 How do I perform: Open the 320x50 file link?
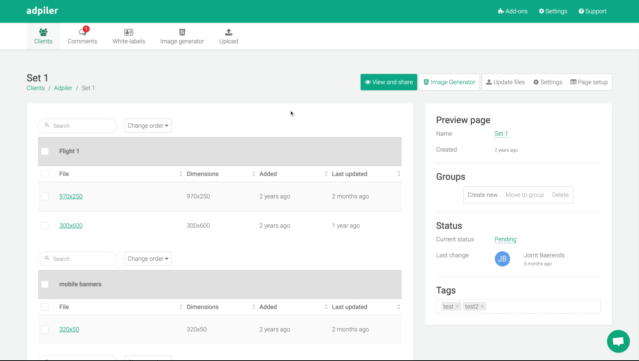(x=69, y=330)
